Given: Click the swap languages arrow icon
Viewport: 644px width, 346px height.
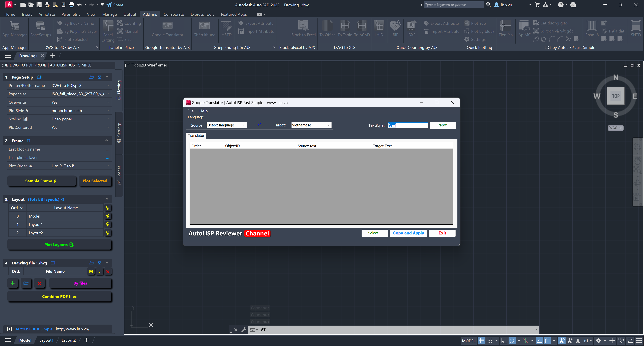Looking at the screenshot, I should click(x=259, y=125).
